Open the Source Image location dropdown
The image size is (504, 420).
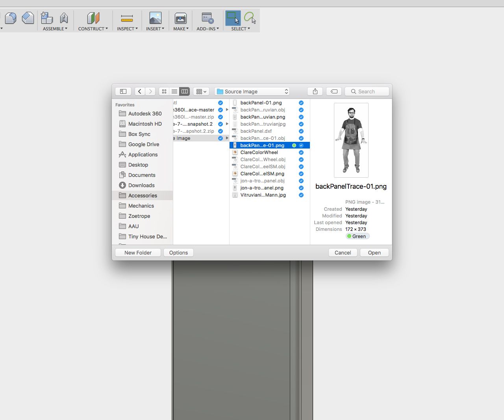point(252,91)
